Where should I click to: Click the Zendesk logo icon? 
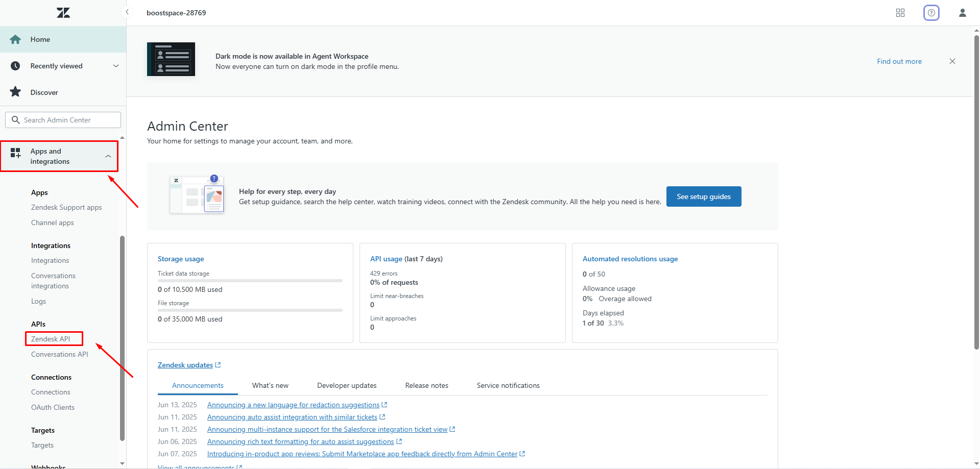[63, 13]
